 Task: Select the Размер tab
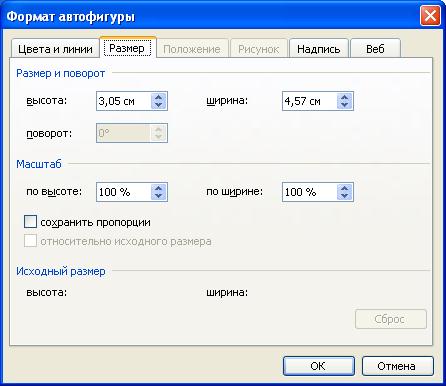(127, 48)
